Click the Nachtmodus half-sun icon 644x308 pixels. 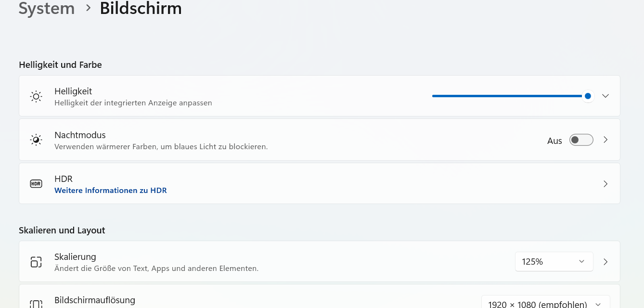pyautogui.click(x=36, y=140)
